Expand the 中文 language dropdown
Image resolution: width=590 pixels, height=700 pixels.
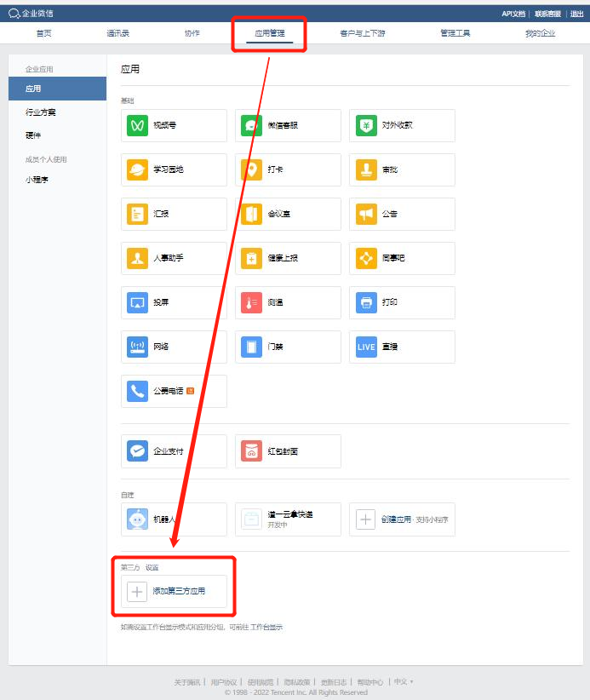pos(403,682)
